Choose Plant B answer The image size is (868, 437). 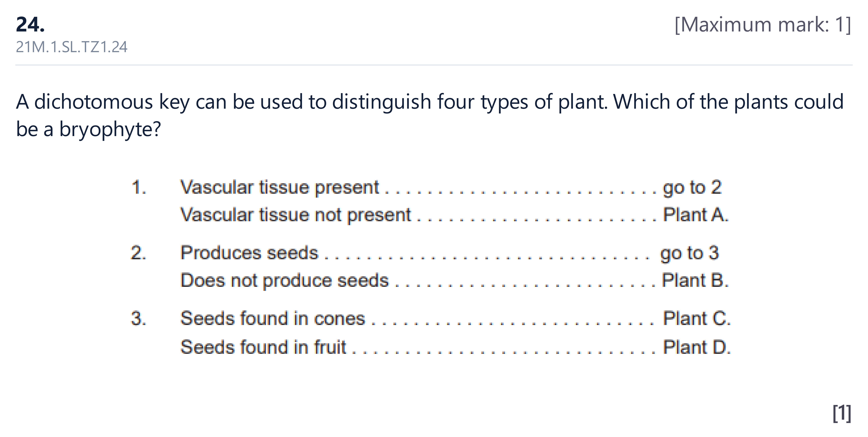[695, 280]
